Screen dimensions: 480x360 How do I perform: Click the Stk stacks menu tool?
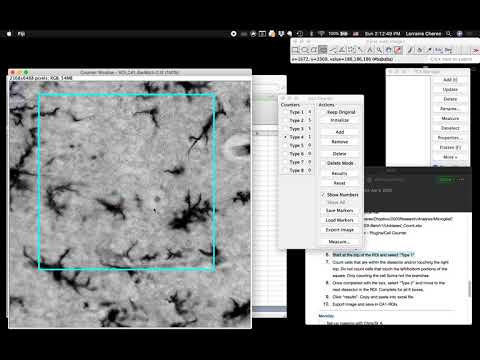pos(438,50)
